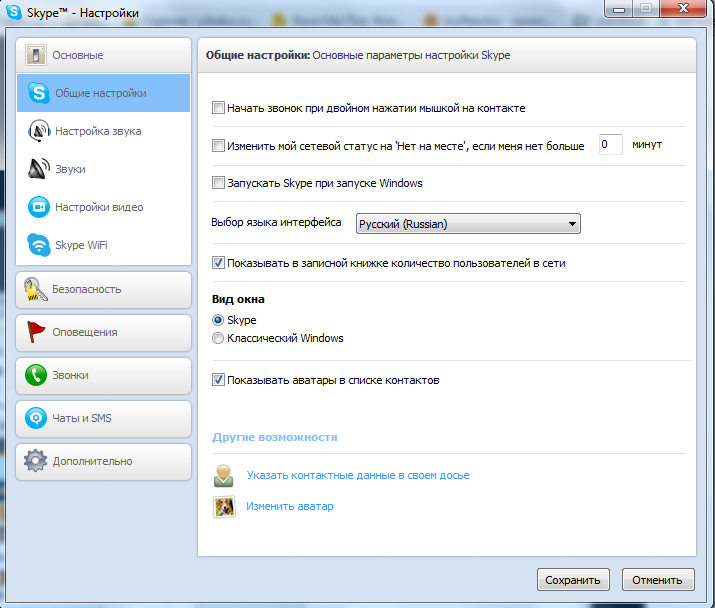Screen dimensions: 715x608
Task: Click the padlock icon for Безопасность
Action: [36, 289]
